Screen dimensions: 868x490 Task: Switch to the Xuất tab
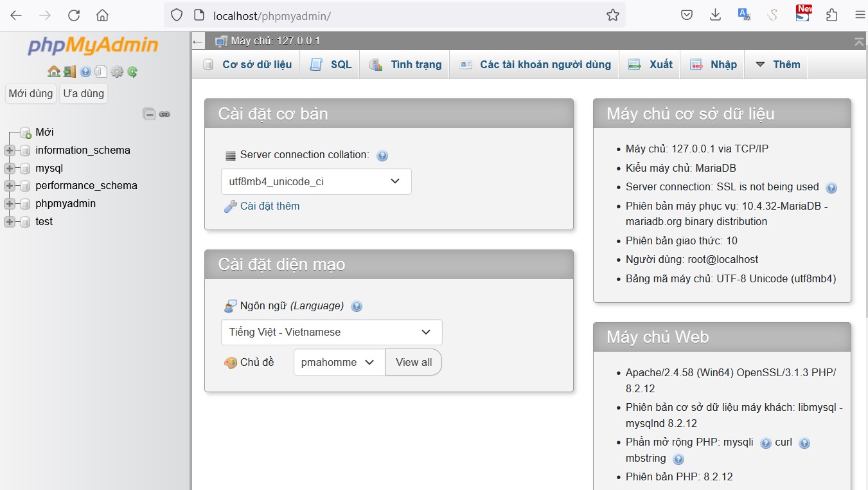click(650, 64)
